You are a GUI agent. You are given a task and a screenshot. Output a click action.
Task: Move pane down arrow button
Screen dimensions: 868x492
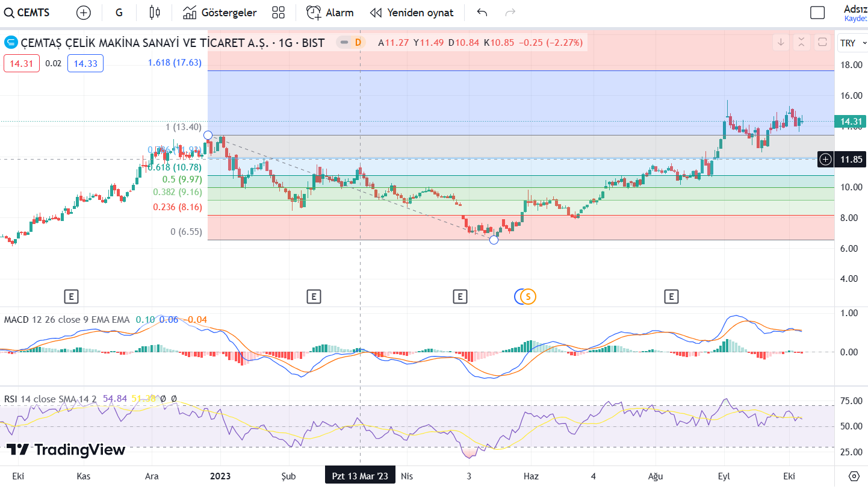781,43
